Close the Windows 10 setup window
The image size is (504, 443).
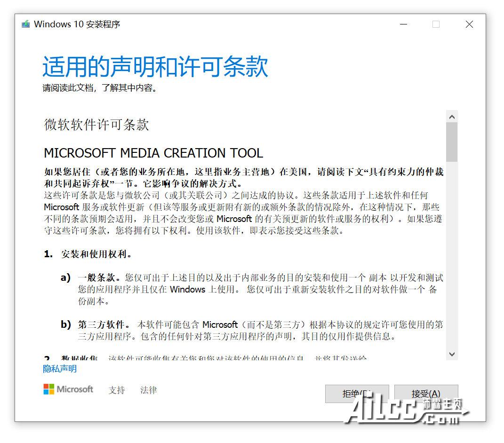tap(469, 24)
